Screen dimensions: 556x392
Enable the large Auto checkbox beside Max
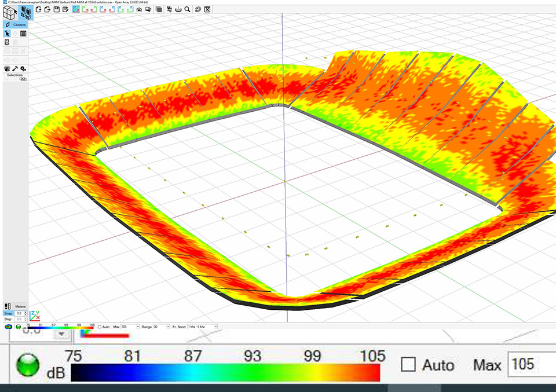pyautogui.click(x=409, y=365)
